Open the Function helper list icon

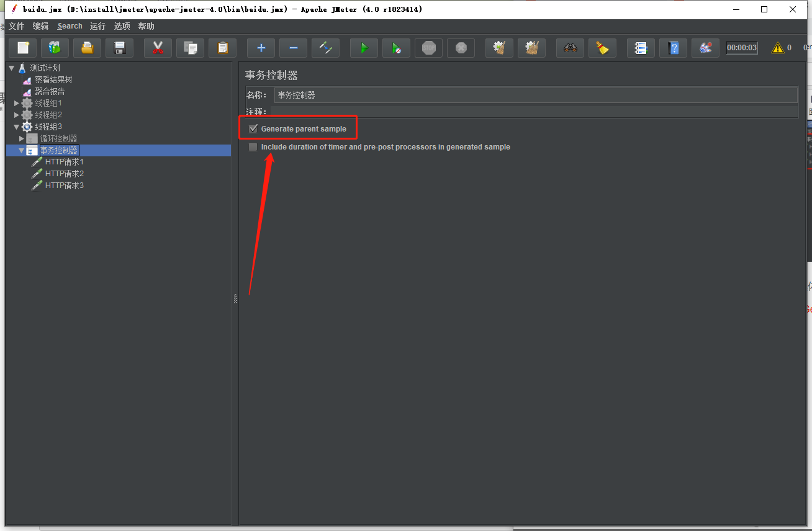641,48
